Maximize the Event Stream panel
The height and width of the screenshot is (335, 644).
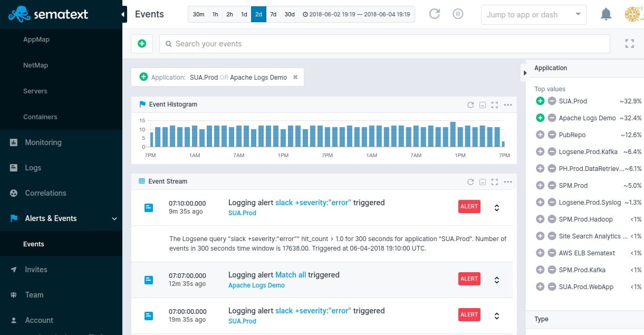[x=494, y=182]
